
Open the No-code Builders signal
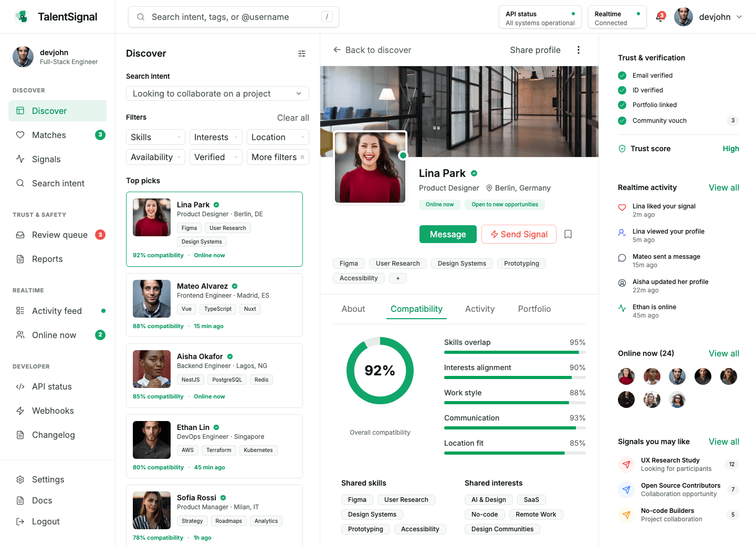[678, 515]
